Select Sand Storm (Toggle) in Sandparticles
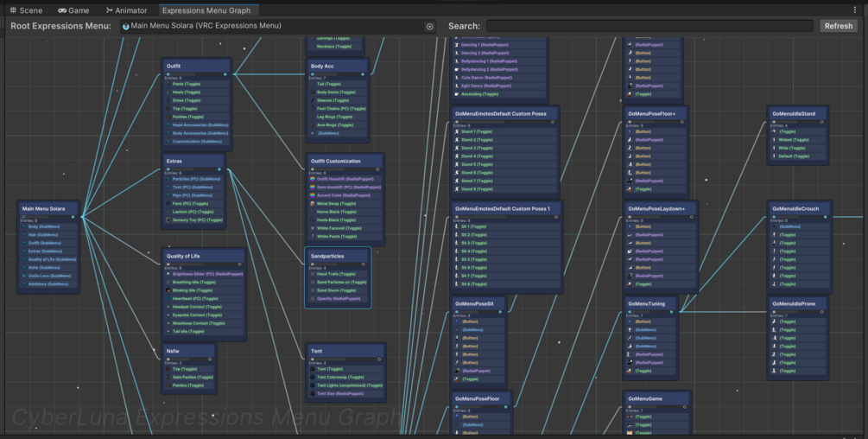868x439 pixels. click(x=339, y=290)
